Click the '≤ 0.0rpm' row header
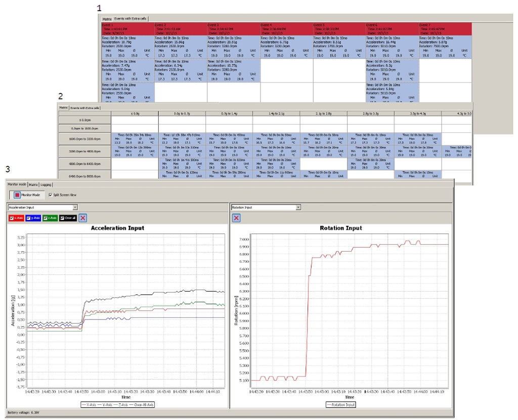Image resolution: width=518 pixels, height=420 pixels. point(85,120)
